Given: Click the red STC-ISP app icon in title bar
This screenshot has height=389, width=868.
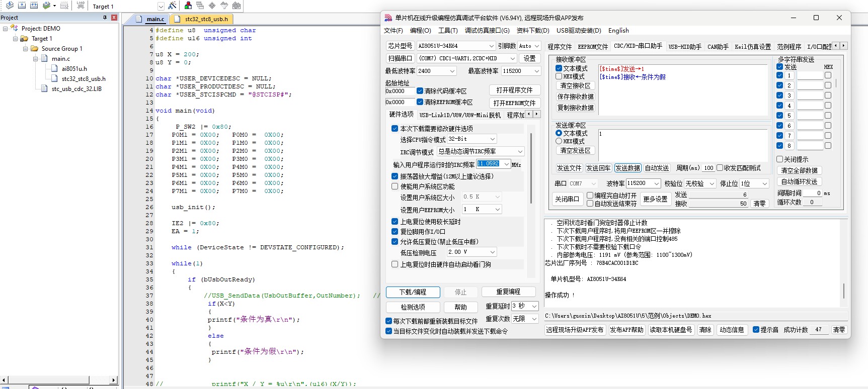Looking at the screenshot, I should [x=388, y=18].
